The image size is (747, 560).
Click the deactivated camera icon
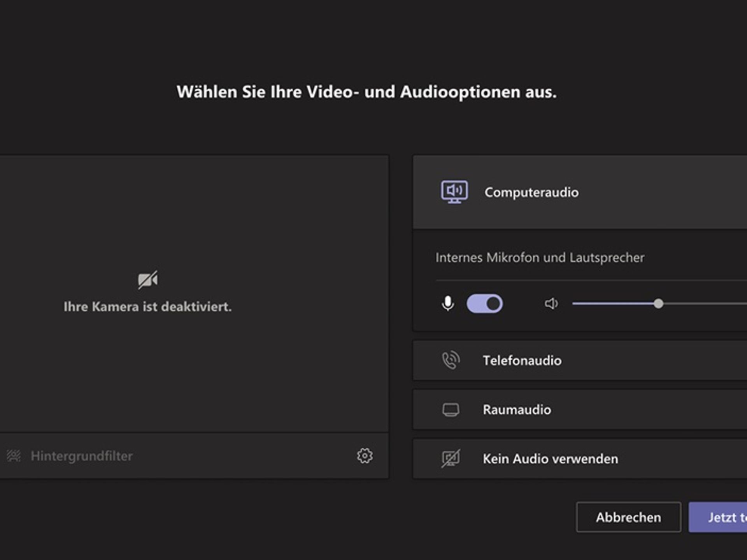(148, 280)
